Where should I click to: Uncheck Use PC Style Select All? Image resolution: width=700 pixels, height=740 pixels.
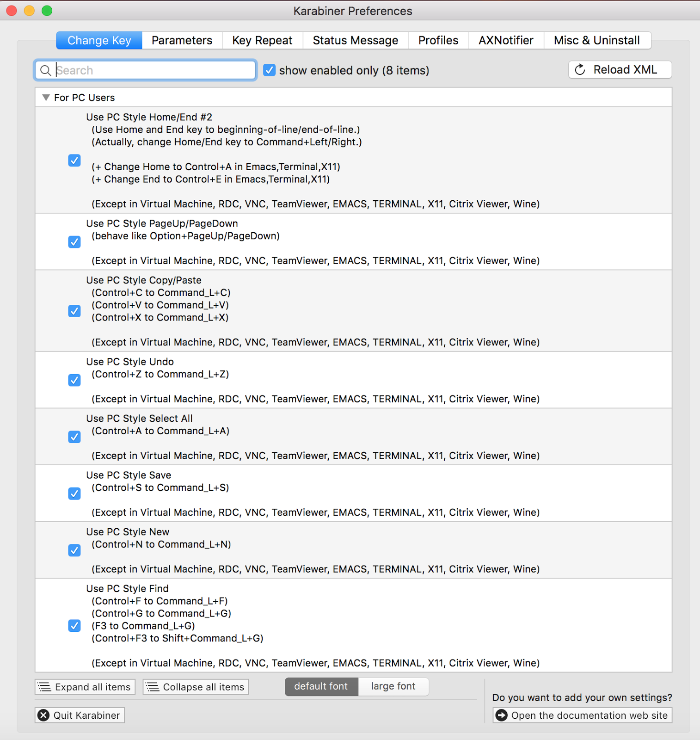click(x=74, y=437)
